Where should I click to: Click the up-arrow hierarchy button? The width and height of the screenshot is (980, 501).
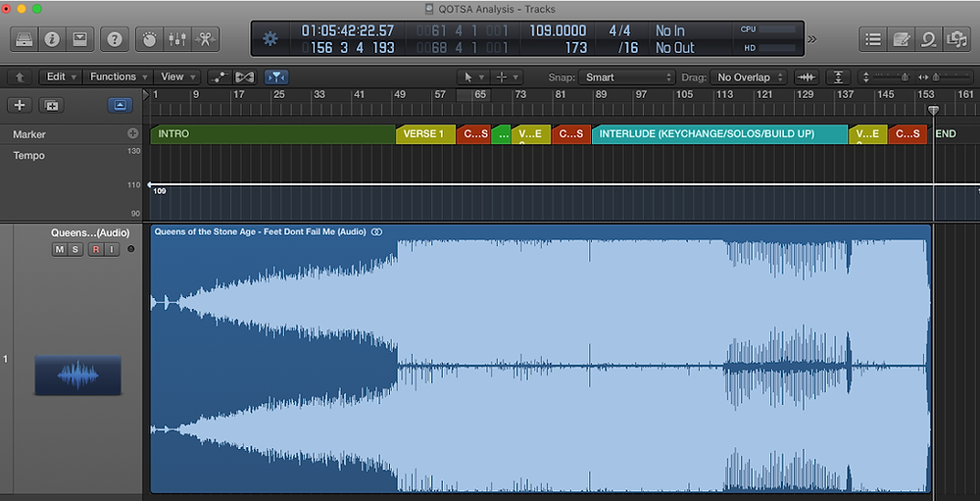[x=20, y=77]
